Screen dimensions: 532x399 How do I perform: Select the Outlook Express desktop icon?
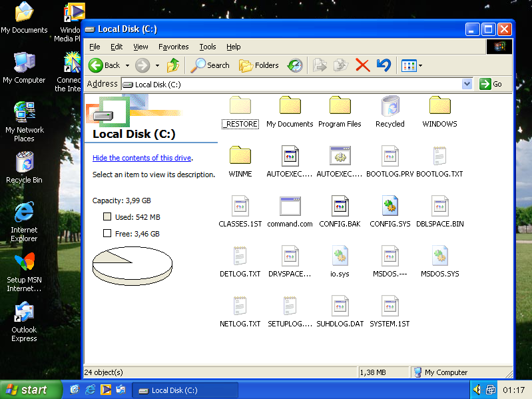click(24, 322)
